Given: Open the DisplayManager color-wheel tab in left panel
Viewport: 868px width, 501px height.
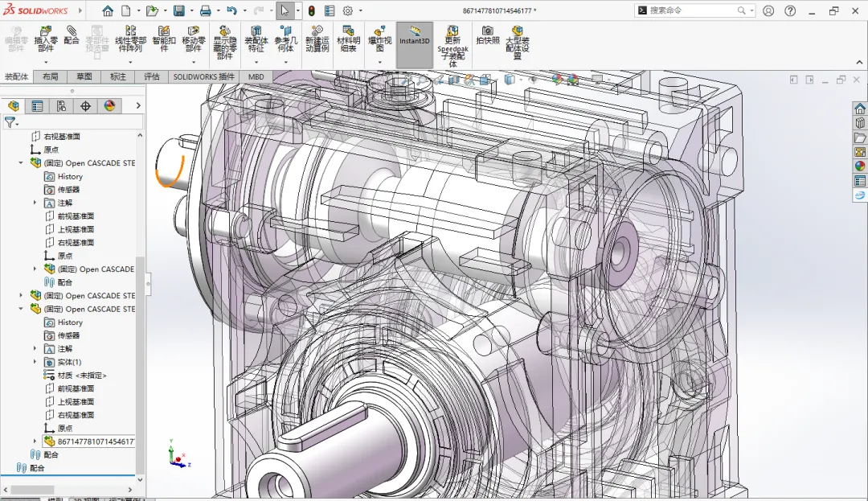Looking at the screenshot, I should point(109,105).
